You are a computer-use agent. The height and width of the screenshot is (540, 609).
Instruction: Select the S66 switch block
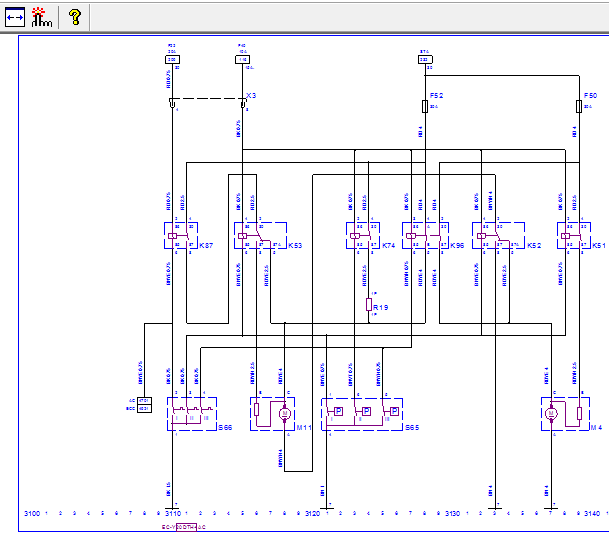[192, 414]
